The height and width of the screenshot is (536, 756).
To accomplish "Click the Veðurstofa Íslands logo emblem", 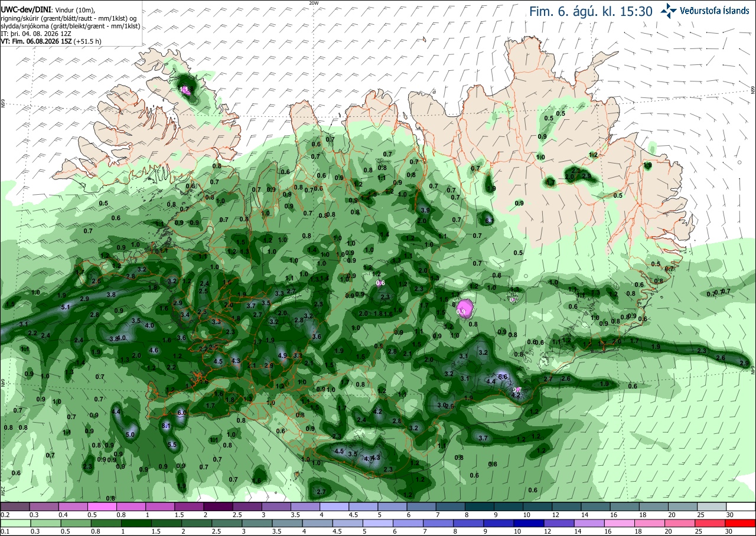I will coord(669,10).
